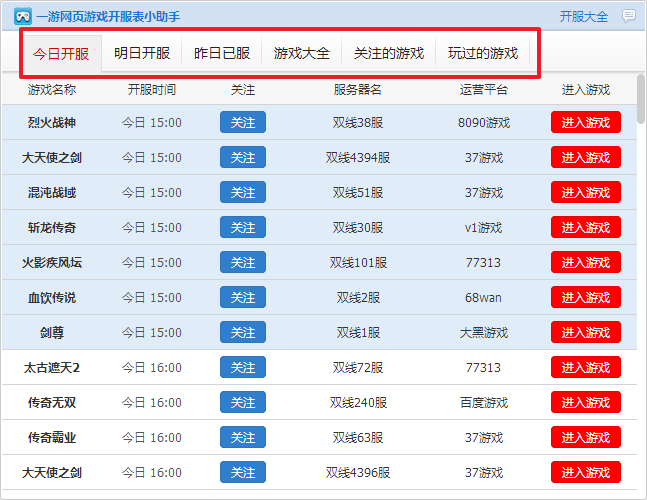The width and height of the screenshot is (647, 500).
Task: Click the 双线4394服 server name
Action: point(357,158)
